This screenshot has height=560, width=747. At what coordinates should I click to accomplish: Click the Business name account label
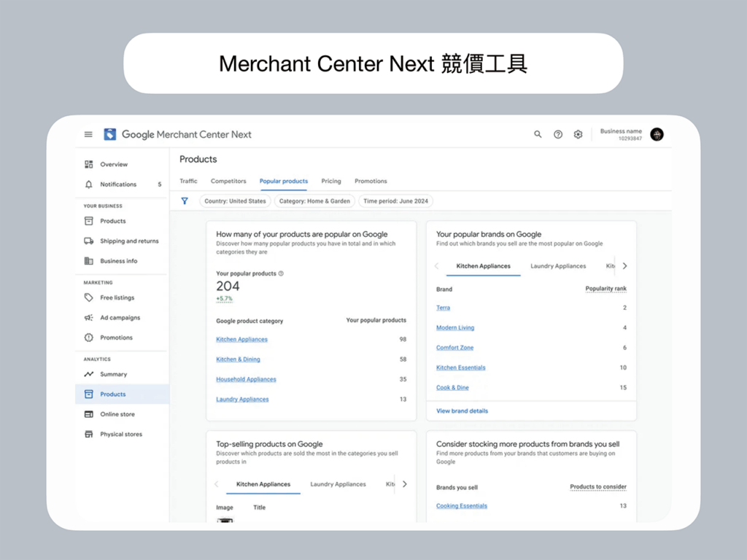621,131
